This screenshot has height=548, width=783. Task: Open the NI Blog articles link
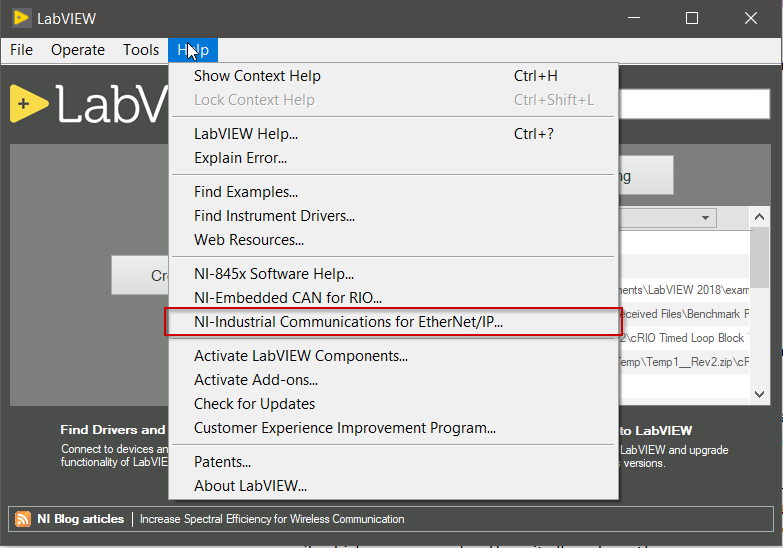point(80,519)
